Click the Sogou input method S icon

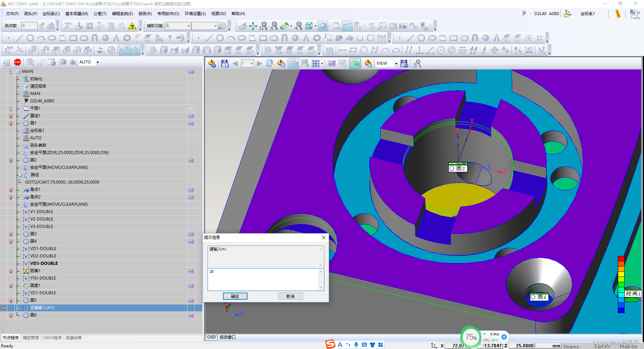[330, 344]
